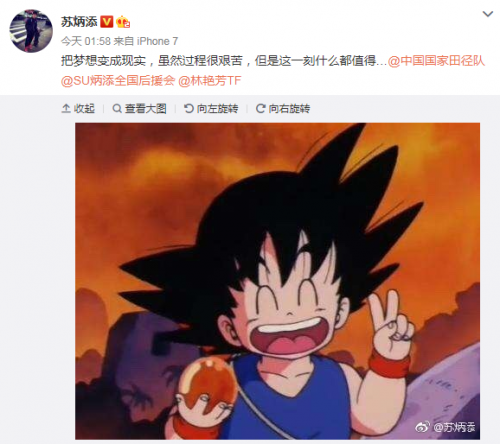The height and width of the screenshot is (444, 500).
Task: Click the expanded Goku cartoon image
Action: (277, 281)
